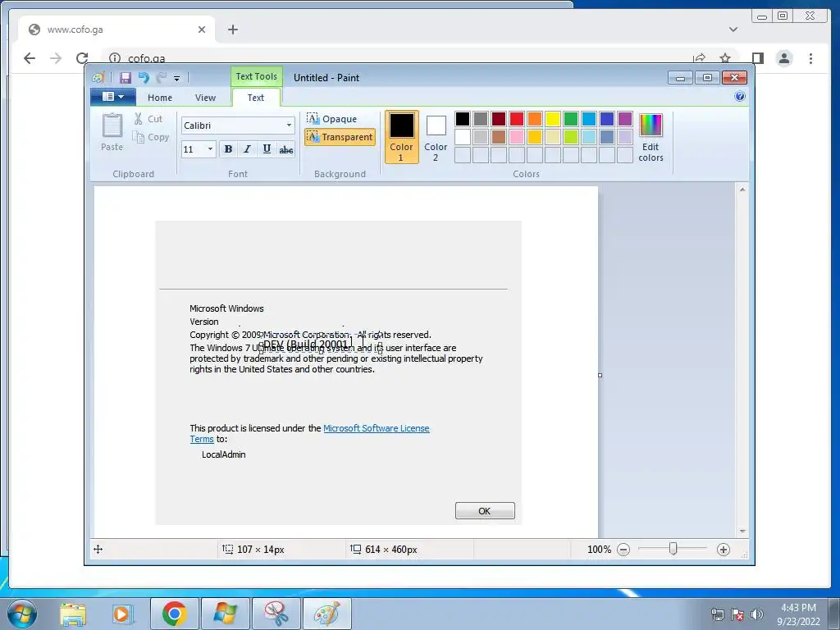
Task: Click the vertical scrollbar down arrow in Paint
Action: pos(742,531)
